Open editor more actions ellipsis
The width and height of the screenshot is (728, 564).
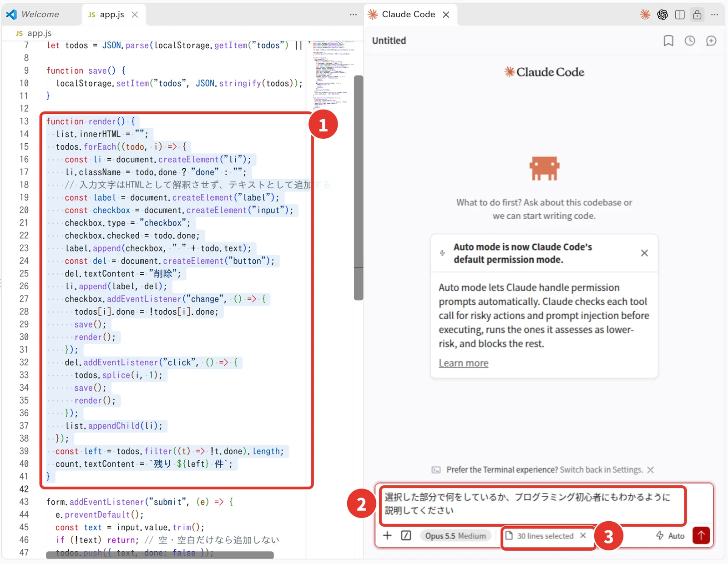[x=353, y=15]
